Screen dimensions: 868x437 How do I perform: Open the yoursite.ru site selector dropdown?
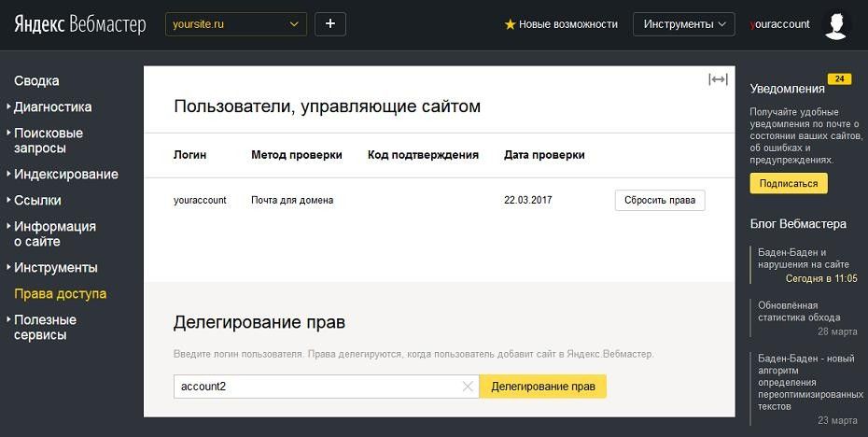[236, 24]
